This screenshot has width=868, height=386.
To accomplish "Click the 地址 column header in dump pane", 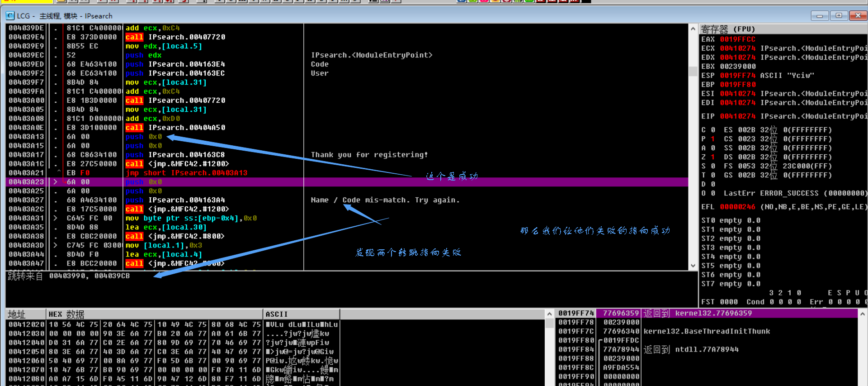I will click(26, 315).
